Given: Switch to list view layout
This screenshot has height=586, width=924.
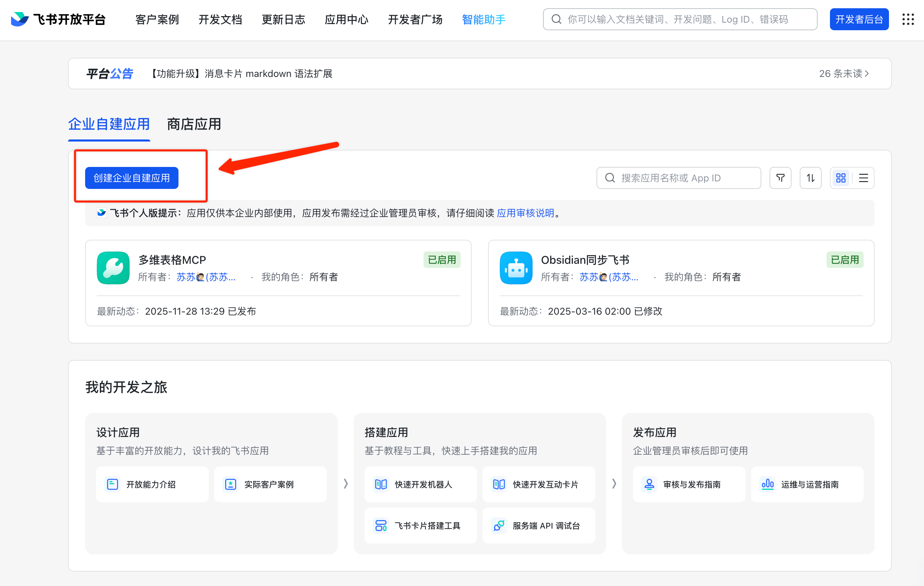Looking at the screenshot, I should 863,178.
